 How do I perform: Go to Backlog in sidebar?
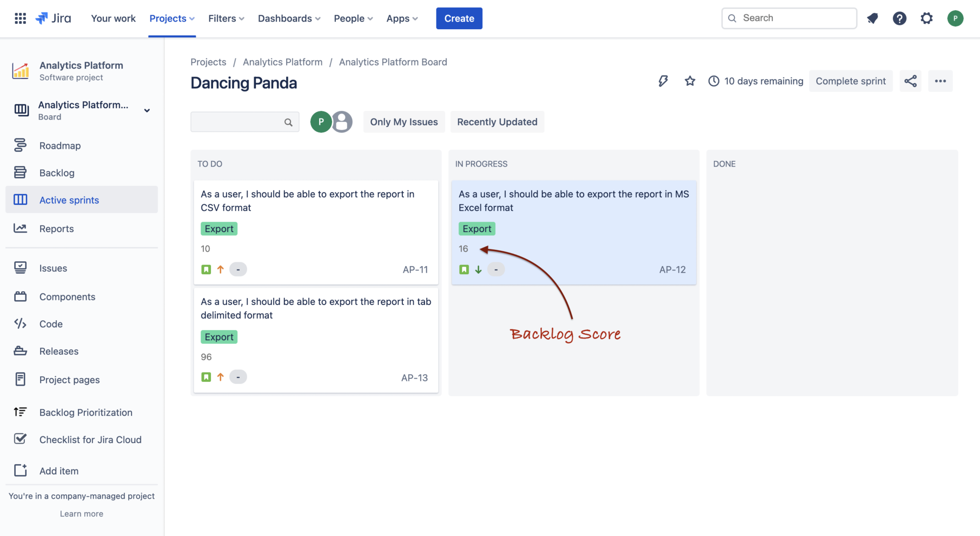56,173
